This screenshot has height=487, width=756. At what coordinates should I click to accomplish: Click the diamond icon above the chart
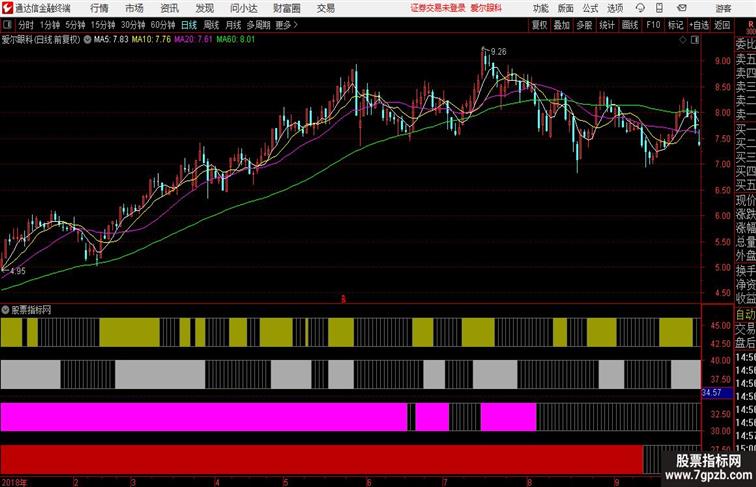[683, 40]
